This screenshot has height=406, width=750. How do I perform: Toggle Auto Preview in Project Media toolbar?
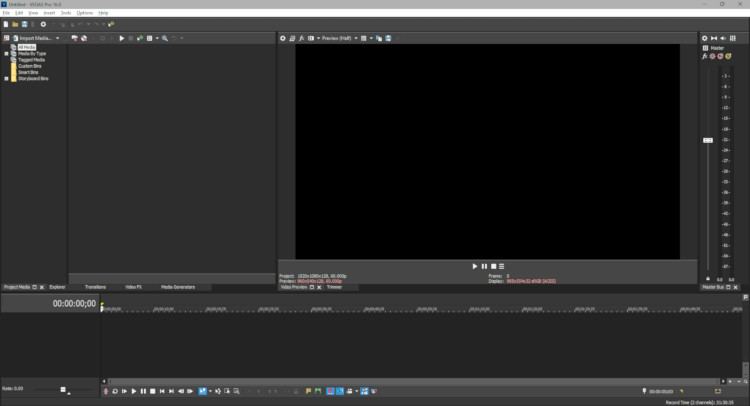[140, 38]
